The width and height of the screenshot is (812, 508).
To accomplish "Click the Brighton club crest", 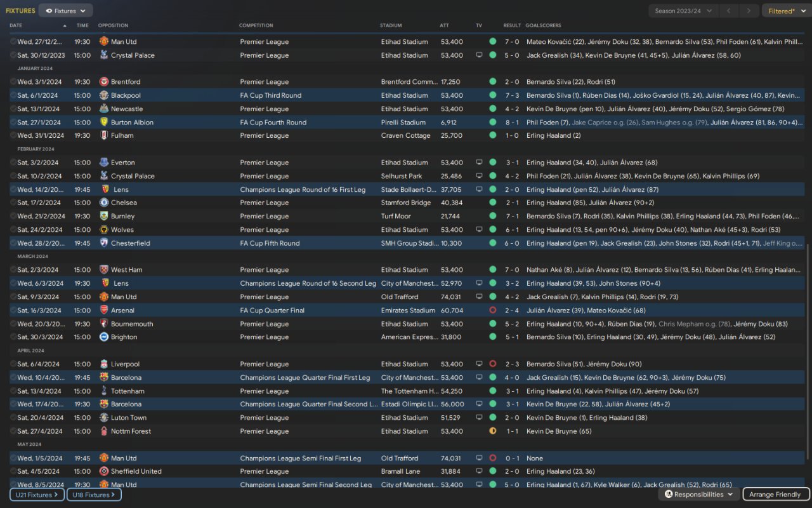I will (x=104, y=337).
